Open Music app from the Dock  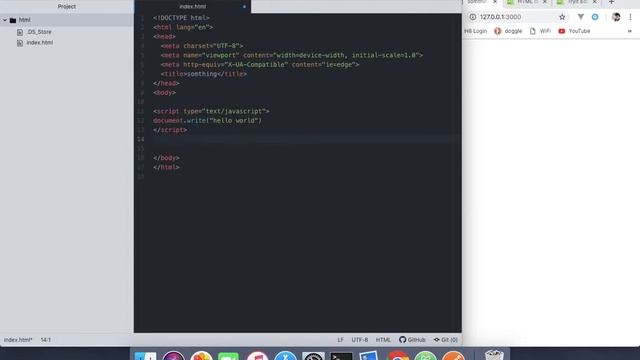click(x=257, y=356)
